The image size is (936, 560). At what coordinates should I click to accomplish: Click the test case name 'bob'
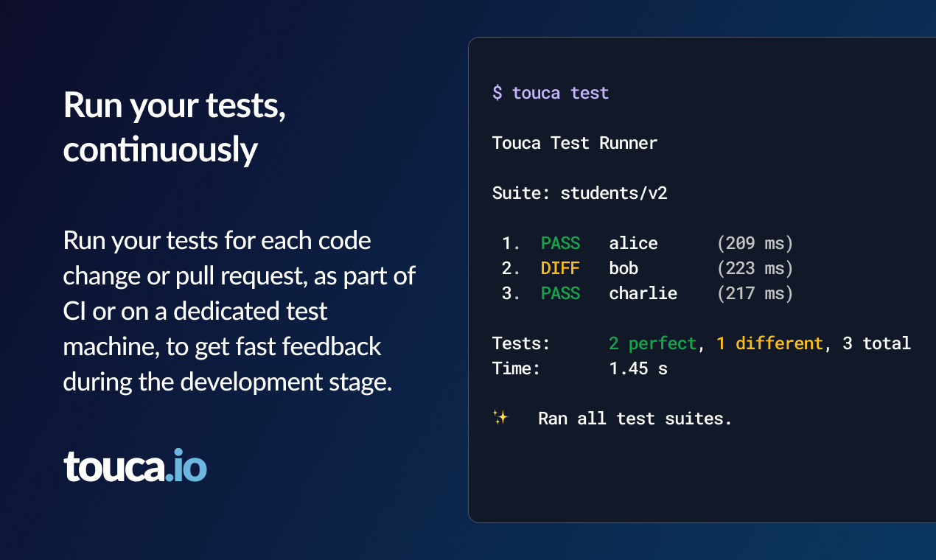pyautogui.click(x=624, y=268)
